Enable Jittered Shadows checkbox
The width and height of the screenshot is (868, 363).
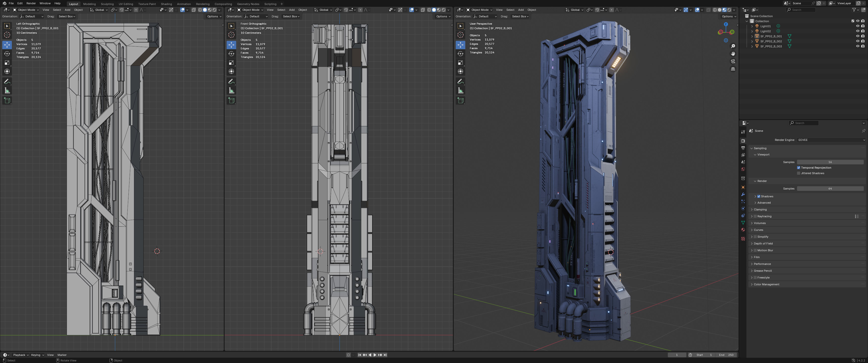click(x=799, y=173)
